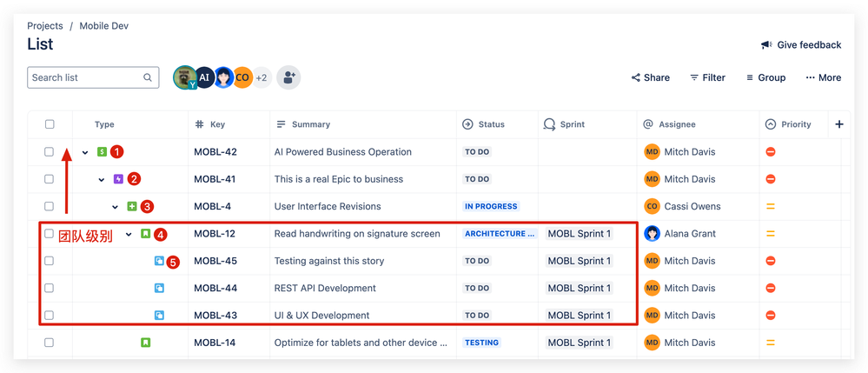Click the highest priority icon for MOBL-44
This screenshot has height=373, width=868.
[770, 288]
